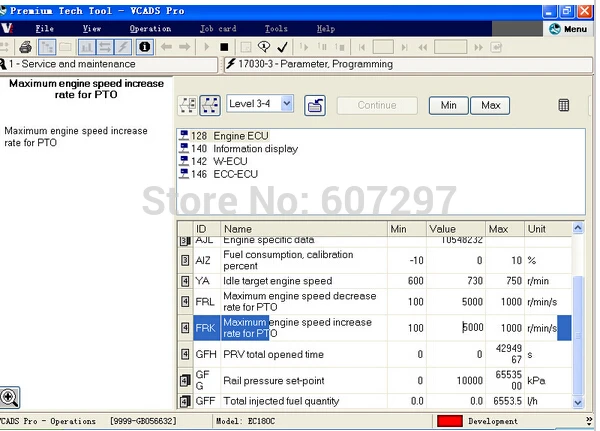
Task: Select the FRL parameter ID cell
Action: pos(207,302)
